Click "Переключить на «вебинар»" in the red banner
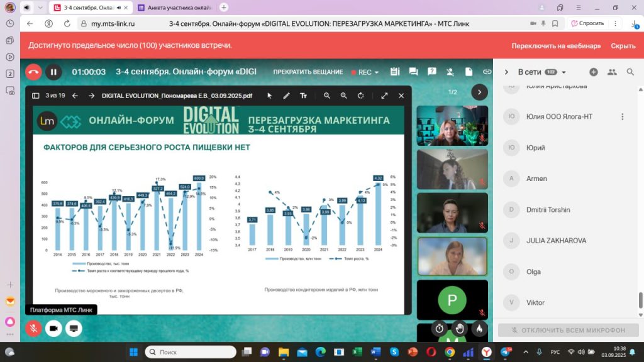Screen dimensions: 644x362 coord(556,45)
